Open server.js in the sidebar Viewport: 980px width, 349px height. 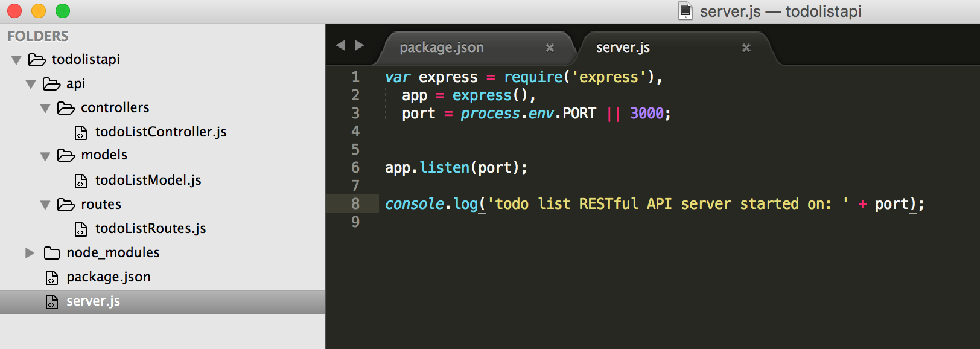coord(93,301)
